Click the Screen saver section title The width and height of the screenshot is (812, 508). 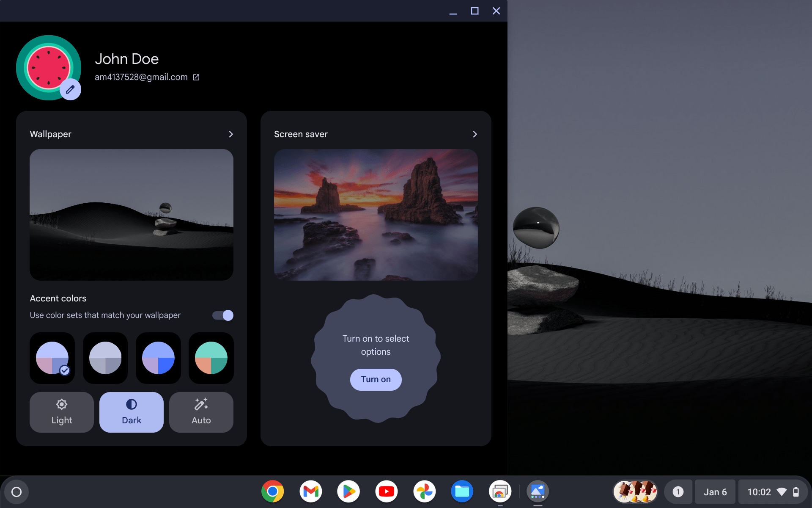(301, 134)
